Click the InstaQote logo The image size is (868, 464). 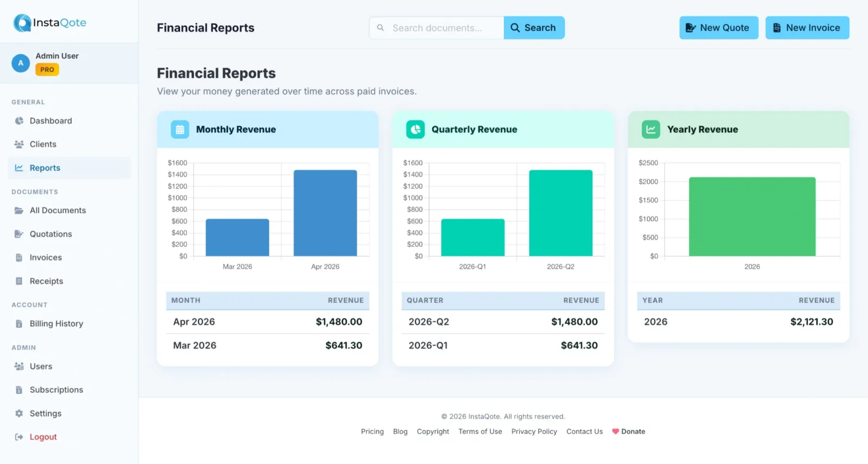coord(49,23)
